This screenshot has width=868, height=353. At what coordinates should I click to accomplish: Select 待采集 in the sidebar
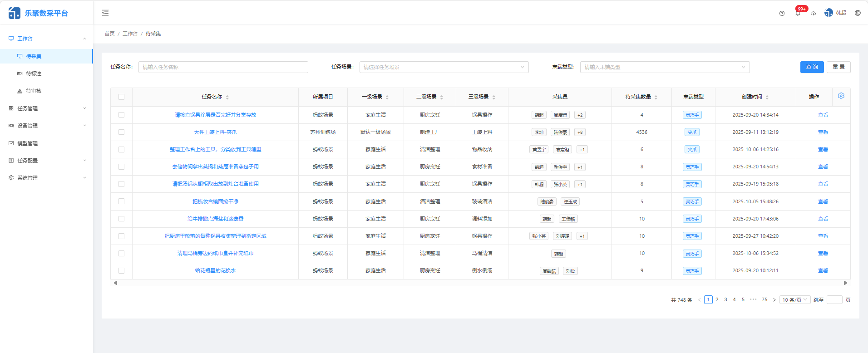click(46, 56)
